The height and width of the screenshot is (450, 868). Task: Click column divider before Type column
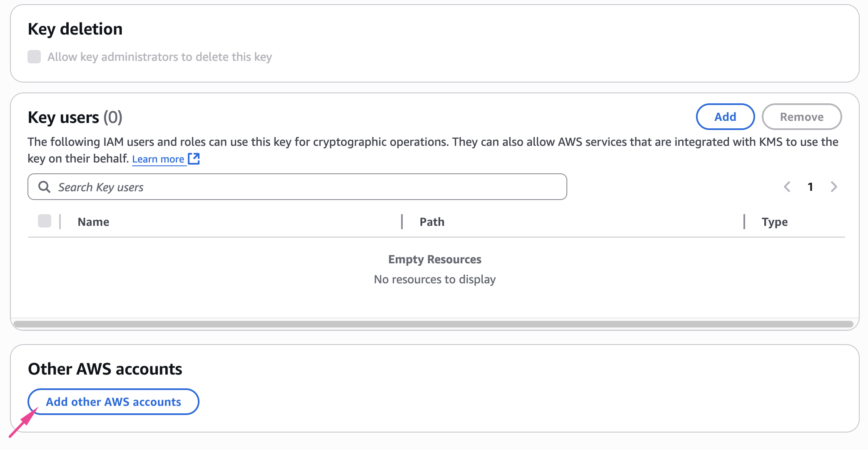744,222
